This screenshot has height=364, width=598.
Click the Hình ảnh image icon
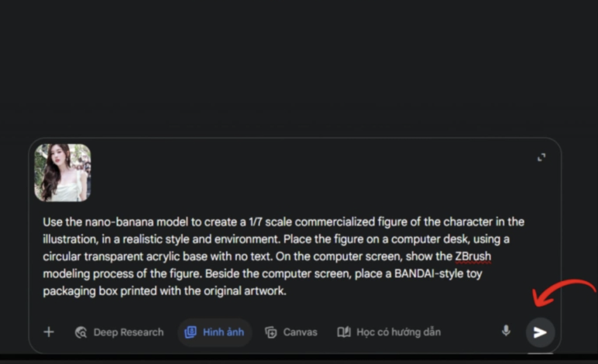190,332
